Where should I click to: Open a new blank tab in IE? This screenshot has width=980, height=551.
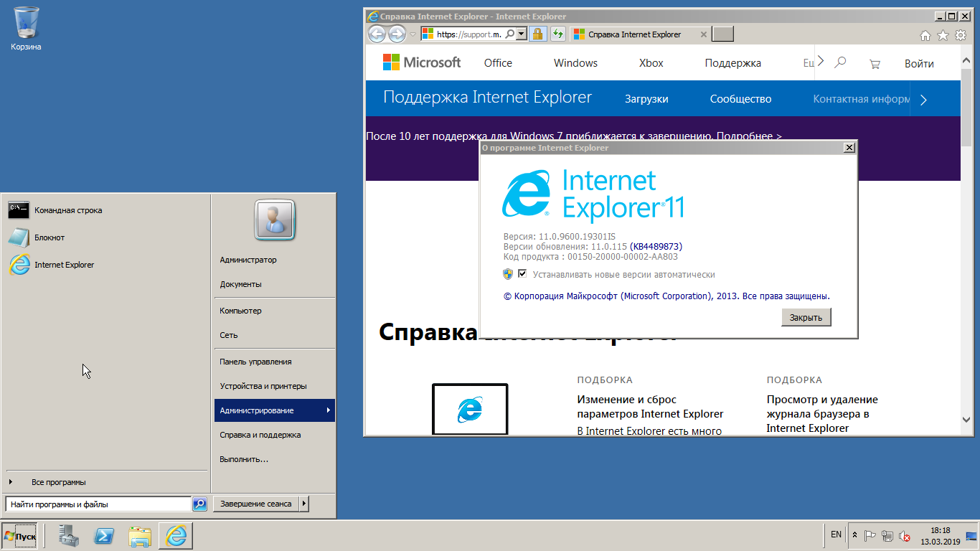click(x=723, y=34)
